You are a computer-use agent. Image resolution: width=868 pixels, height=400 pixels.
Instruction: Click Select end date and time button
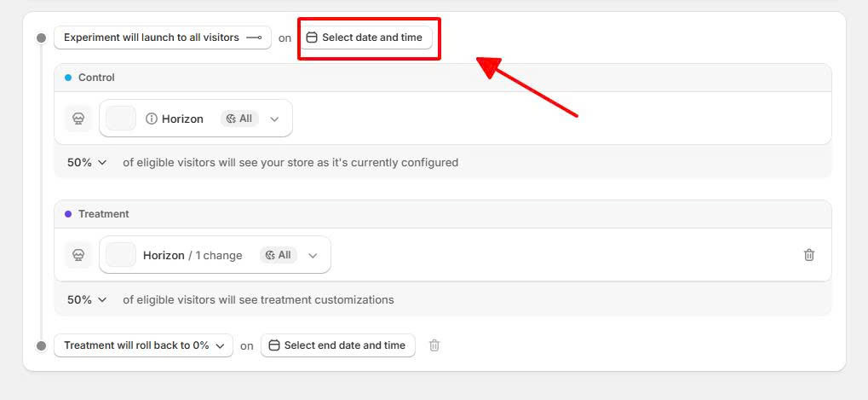pos(337,345)
